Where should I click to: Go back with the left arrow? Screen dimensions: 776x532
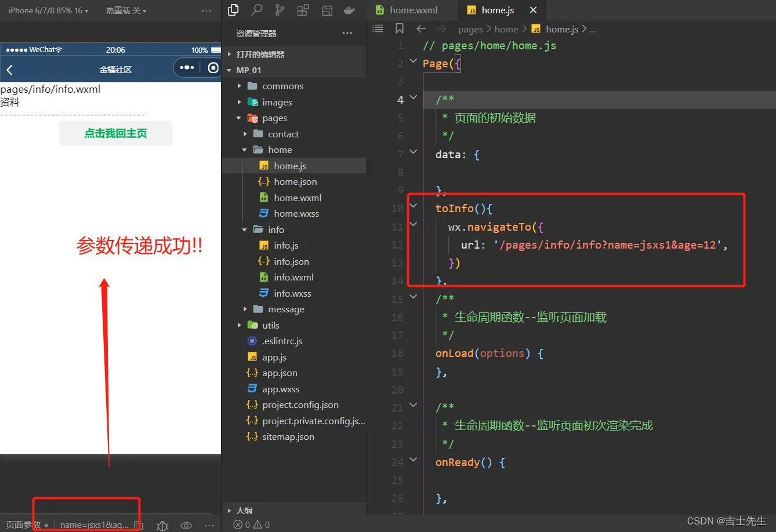click(x=421, y=28)
